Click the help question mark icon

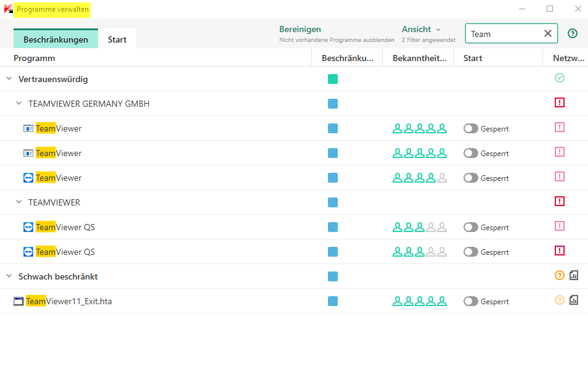pyautogui.click(x=573, y=34)
